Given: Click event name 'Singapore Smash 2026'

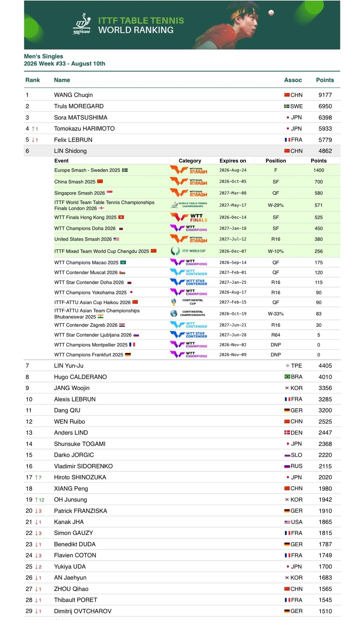Looking at the screenshot, I should coord(80,193).
